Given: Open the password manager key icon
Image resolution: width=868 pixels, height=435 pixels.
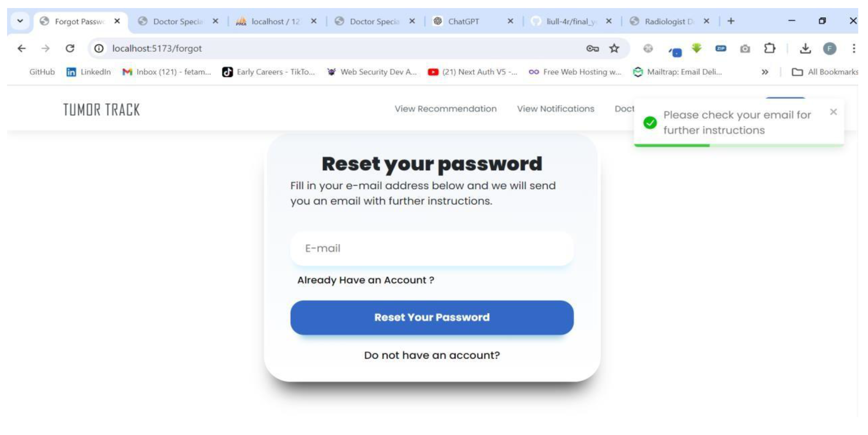Looking at the screenshot, I should click(x=592, y=49).
